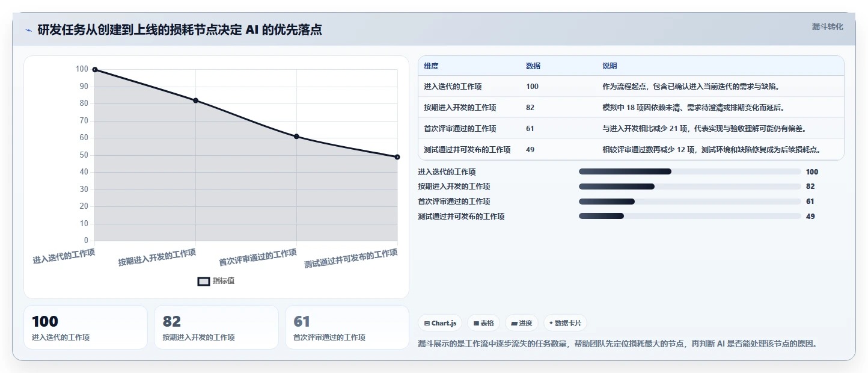This screenshot has height=373, width=868.
Task: Click description starting 相较评审通过数
Action: (x=712, y=150)
